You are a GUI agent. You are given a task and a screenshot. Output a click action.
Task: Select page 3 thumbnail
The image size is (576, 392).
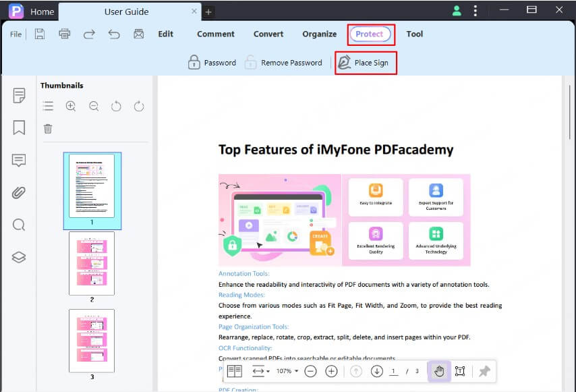[92, 341]
